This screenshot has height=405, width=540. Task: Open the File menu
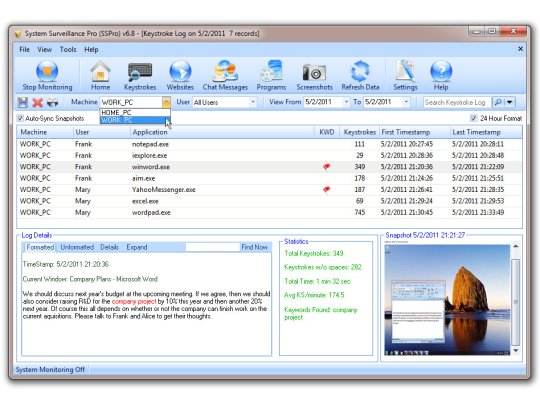point(24,50)
